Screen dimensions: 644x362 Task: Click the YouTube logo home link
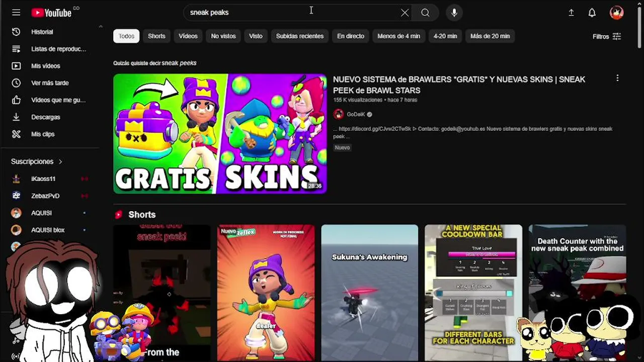click(52, 13)
